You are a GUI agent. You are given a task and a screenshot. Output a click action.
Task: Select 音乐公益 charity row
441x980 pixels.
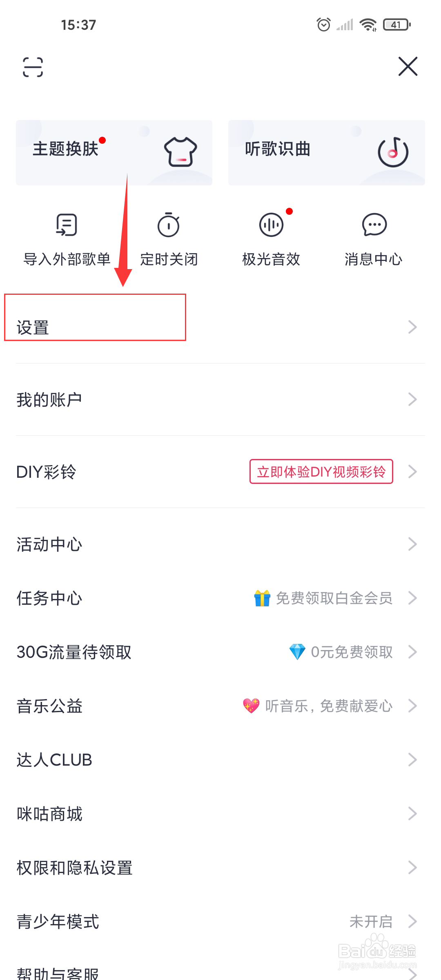tap(50, 706)
